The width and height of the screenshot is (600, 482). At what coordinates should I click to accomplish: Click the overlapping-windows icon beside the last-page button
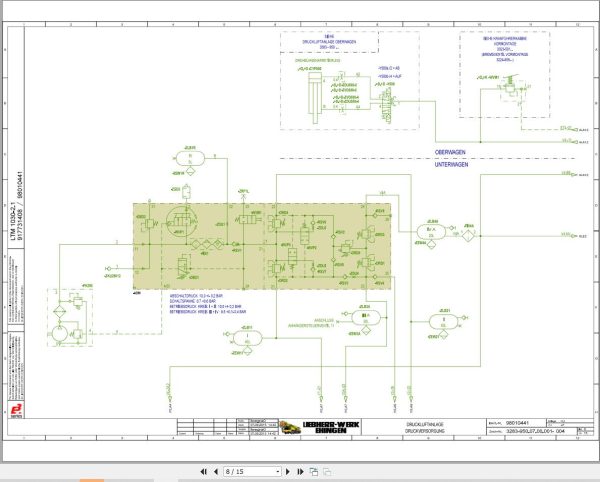314,472
